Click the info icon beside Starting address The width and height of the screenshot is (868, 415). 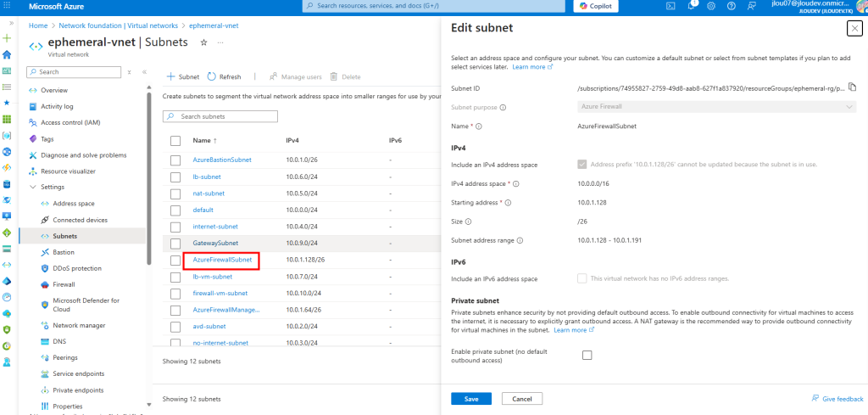[x=509, y=203]
